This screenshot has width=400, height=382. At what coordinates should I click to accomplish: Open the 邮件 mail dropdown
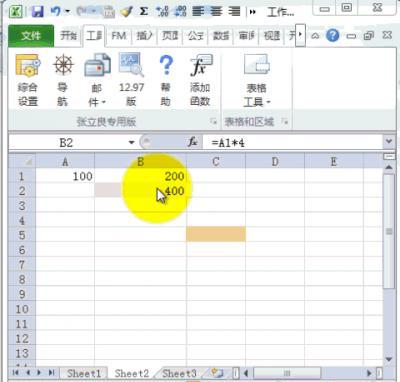97,80
